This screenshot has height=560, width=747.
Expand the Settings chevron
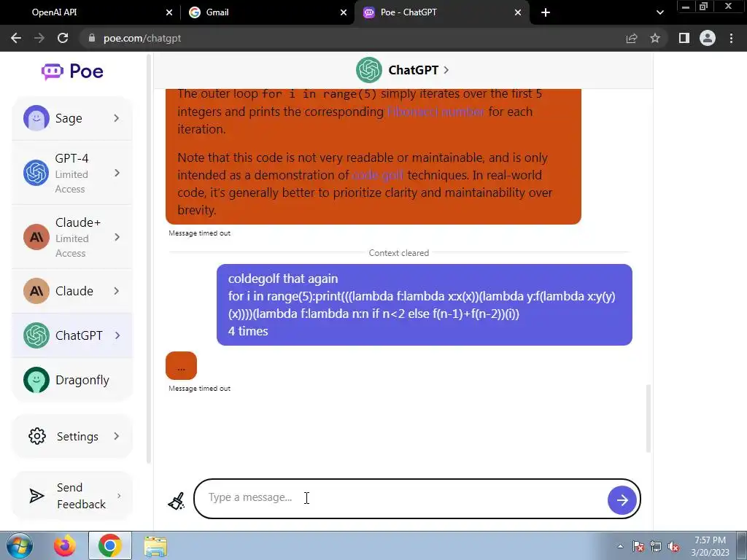pyautogui.click(x=117, y=436)
